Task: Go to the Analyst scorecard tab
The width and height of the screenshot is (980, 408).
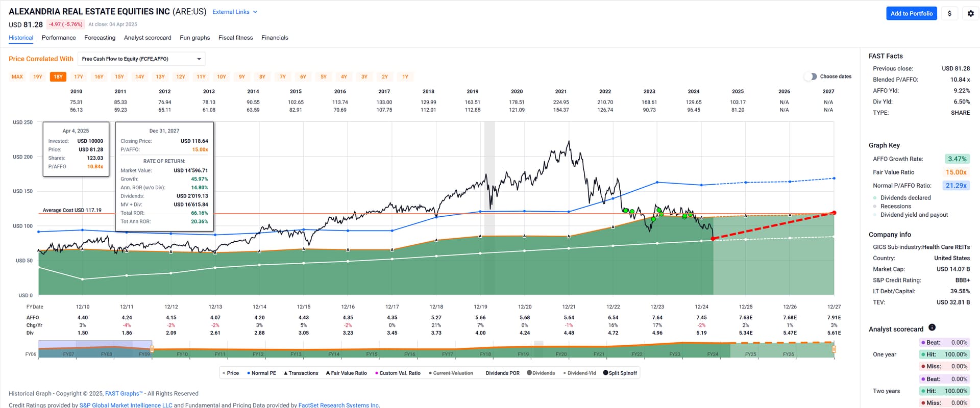Action: [148, 38]
